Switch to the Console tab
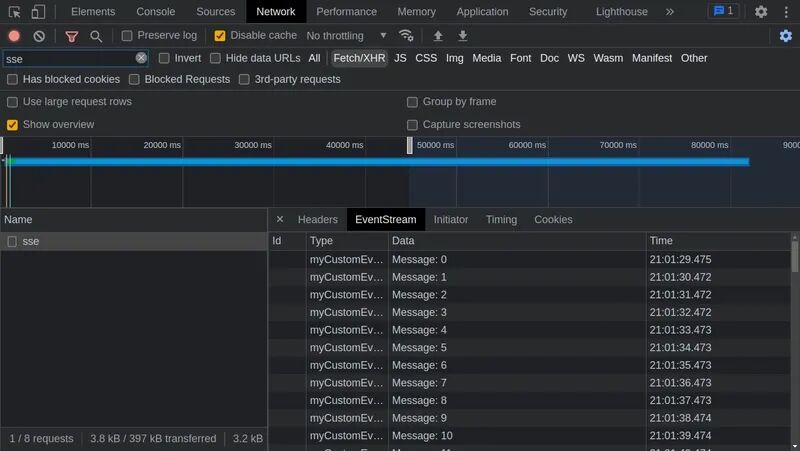This screenshot has width=800, height=451. point(155,12)
